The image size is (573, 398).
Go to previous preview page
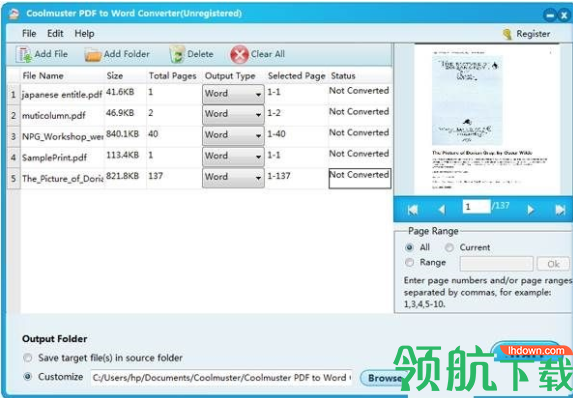coord(442,210)
